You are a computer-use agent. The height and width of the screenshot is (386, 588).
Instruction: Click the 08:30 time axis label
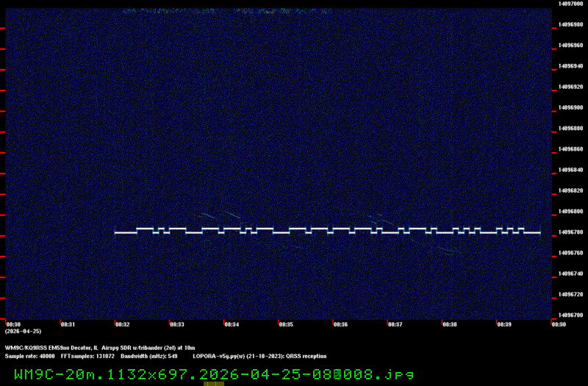tap(13, 324)
